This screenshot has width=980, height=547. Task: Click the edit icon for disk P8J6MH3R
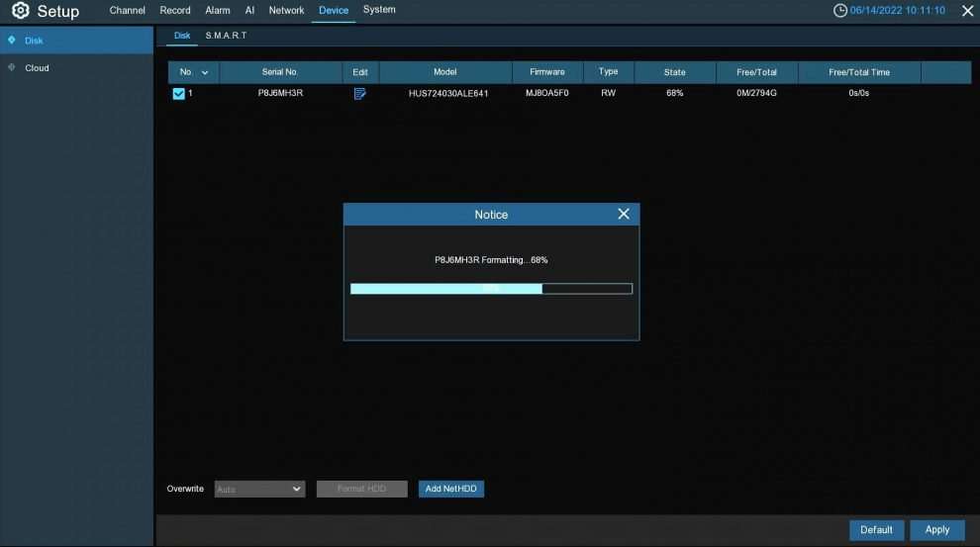click(360, 94)
